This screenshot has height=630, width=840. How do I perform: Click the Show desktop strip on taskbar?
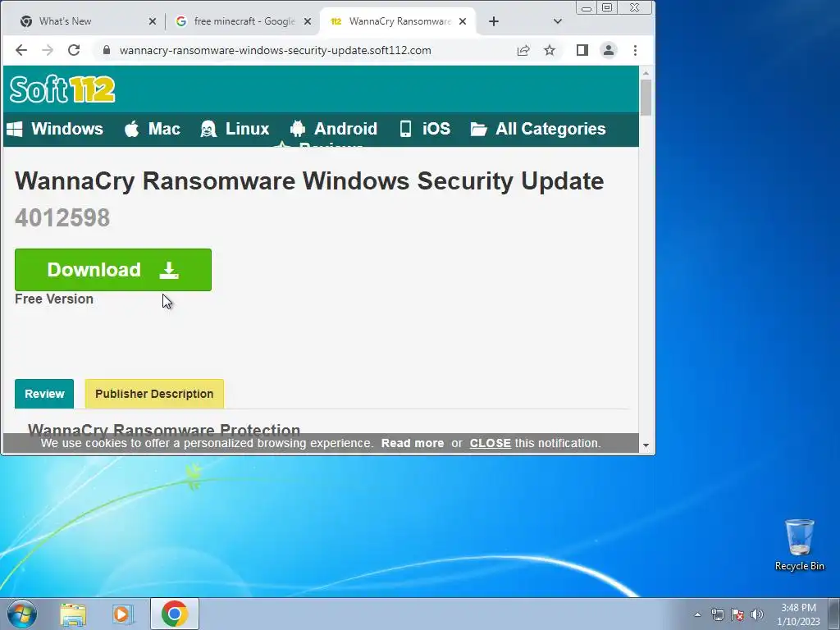[834, 614]
